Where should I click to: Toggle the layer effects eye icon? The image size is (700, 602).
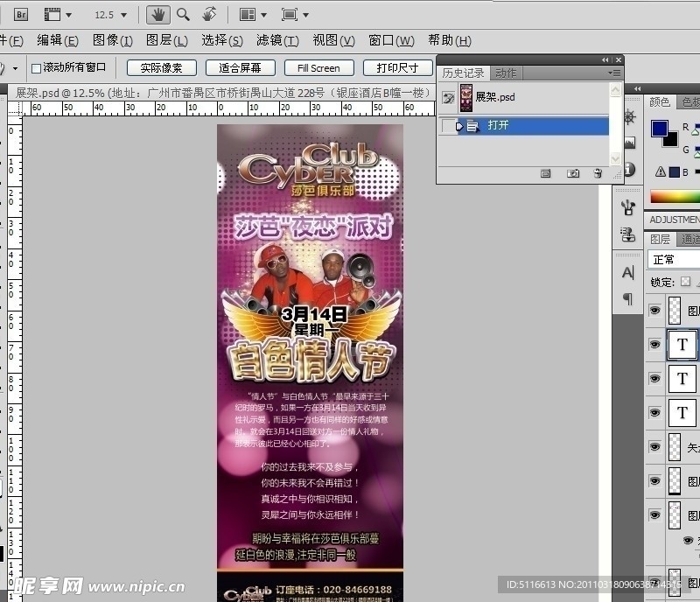coord(689,541)
